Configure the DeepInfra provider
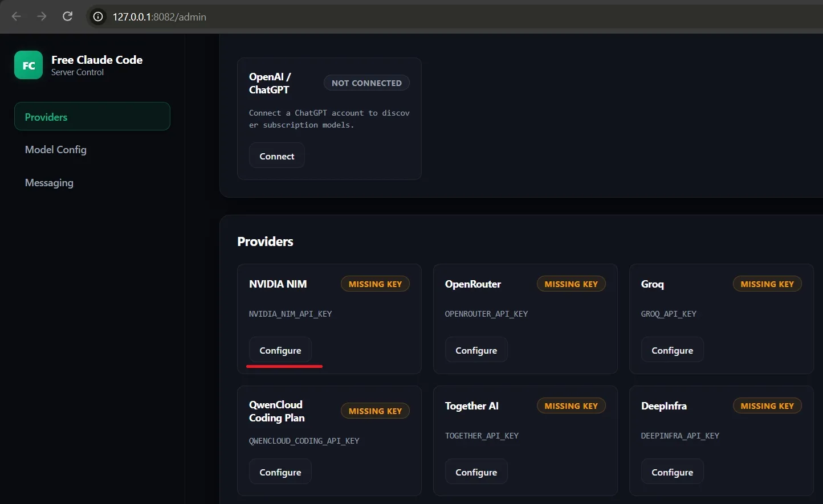Viewport: 823px width, 504px height. (x=673, y=472)
